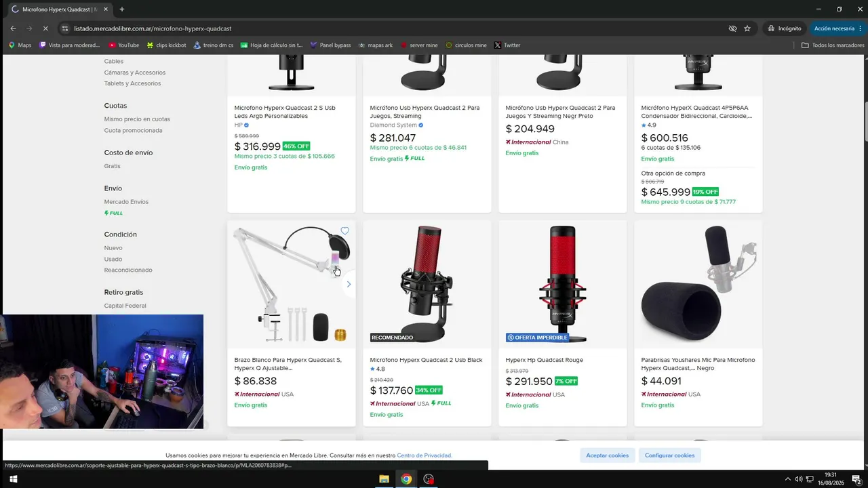
Task: Open Hyperx Hp Quadcast Rouge listing
Action: (x=545, y=360)
